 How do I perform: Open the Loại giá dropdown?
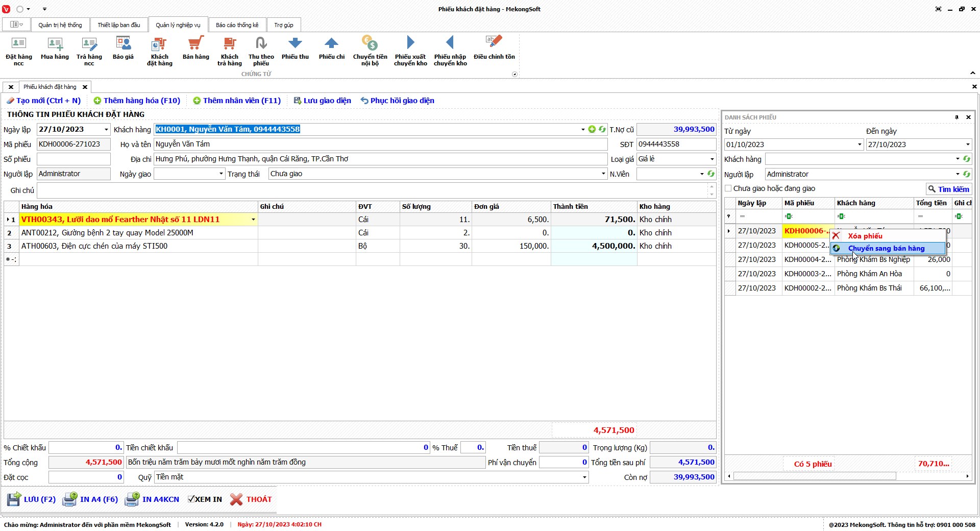tap(712, 159)
